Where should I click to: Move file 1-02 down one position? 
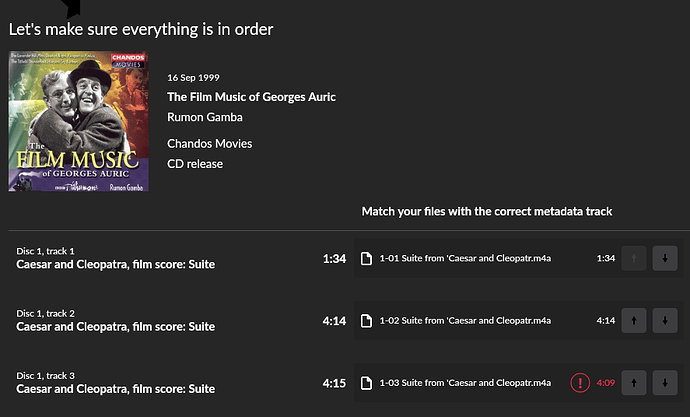664,321
